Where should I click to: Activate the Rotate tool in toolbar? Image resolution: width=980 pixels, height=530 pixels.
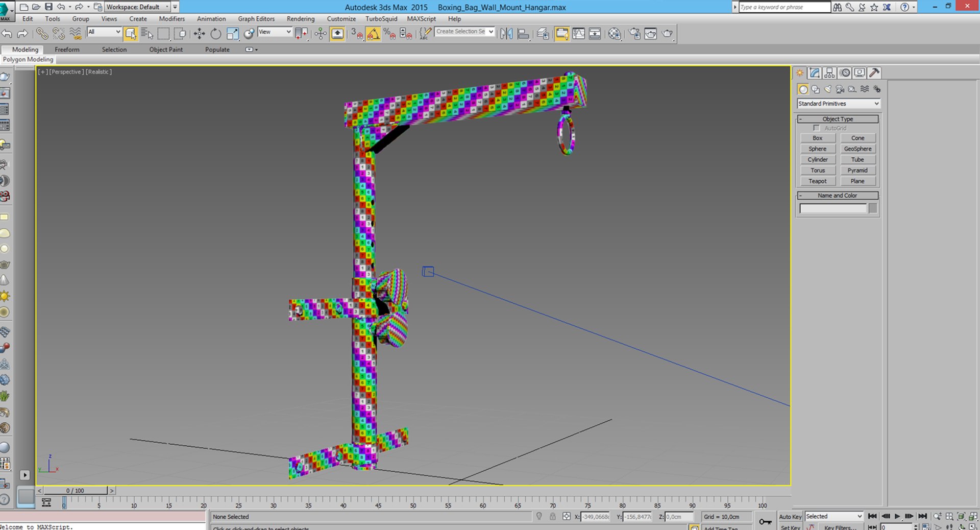point(216,34)
